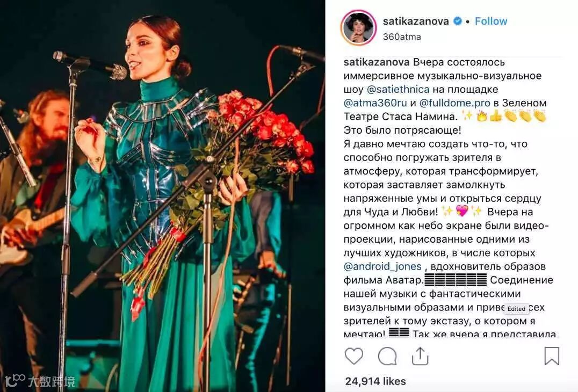Click the satikazanova username in caption

(x=377, y=62)
